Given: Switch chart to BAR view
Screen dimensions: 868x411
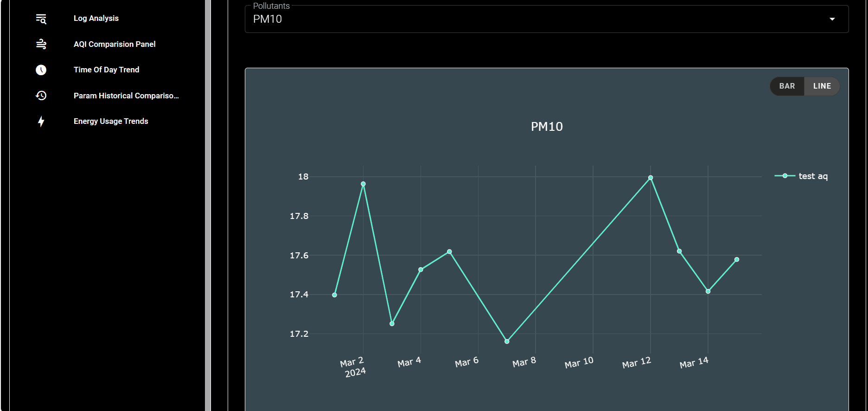Looking at the screenshot, I should point(787,86).
